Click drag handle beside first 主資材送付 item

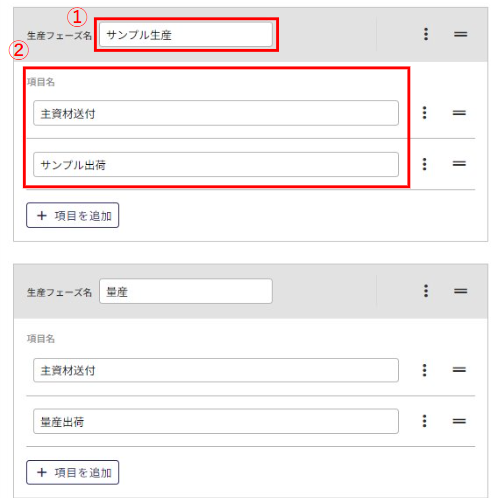pos(459,113)
